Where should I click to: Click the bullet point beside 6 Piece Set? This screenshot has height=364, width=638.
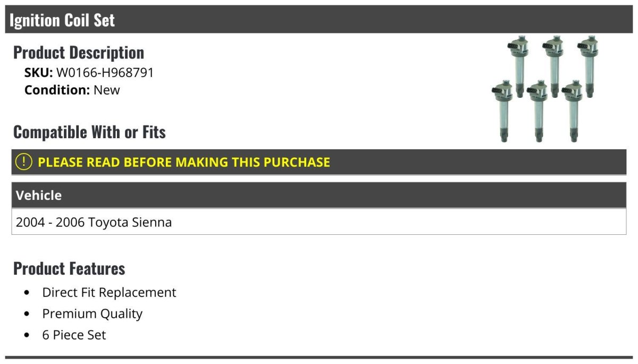pyautogui.click(x=27, y=335)
